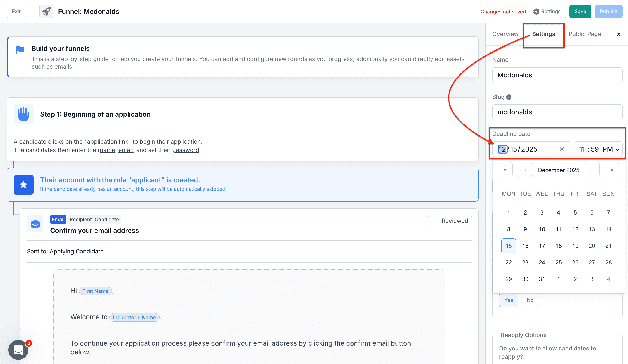
Task: Click the raised hand Step 1 icon
Action: (23, 114)
